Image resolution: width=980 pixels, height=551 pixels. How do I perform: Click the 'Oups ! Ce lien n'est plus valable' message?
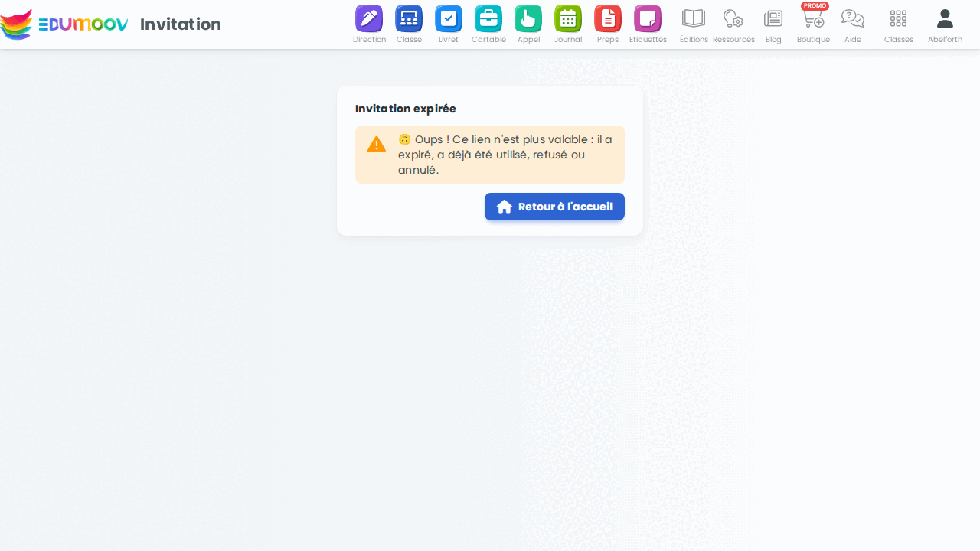(505, 155)
